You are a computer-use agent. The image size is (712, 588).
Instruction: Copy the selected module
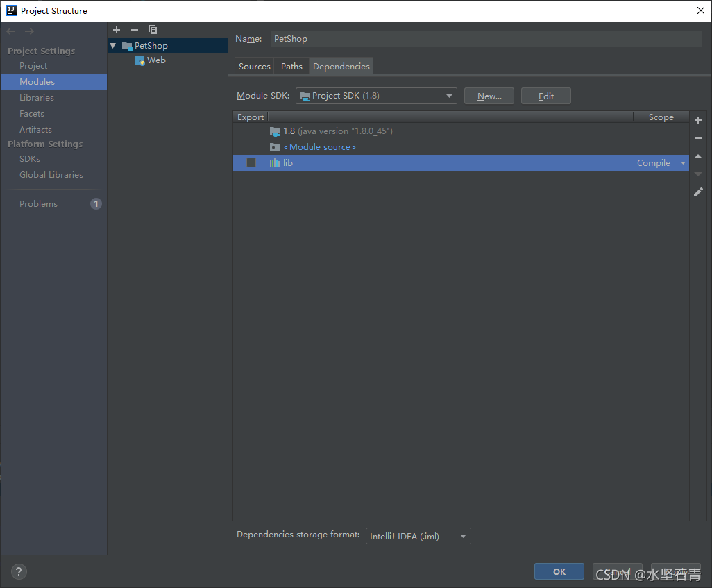(x=153, y=30)
